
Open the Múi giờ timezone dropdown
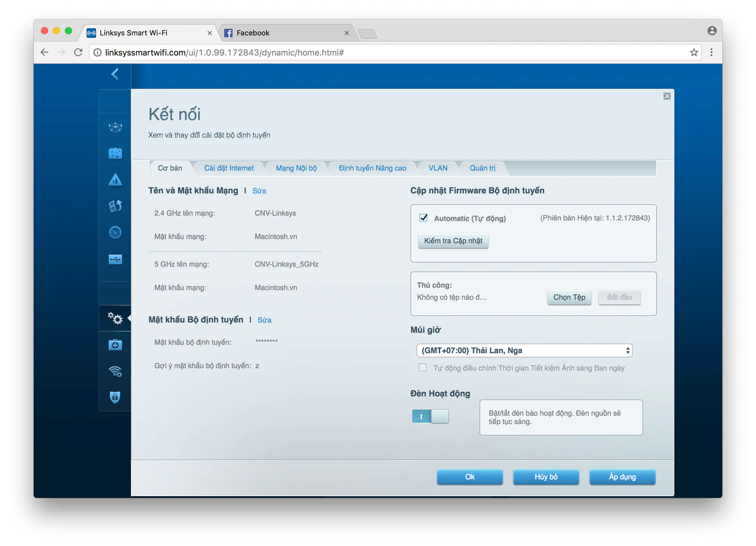point(524,350)
